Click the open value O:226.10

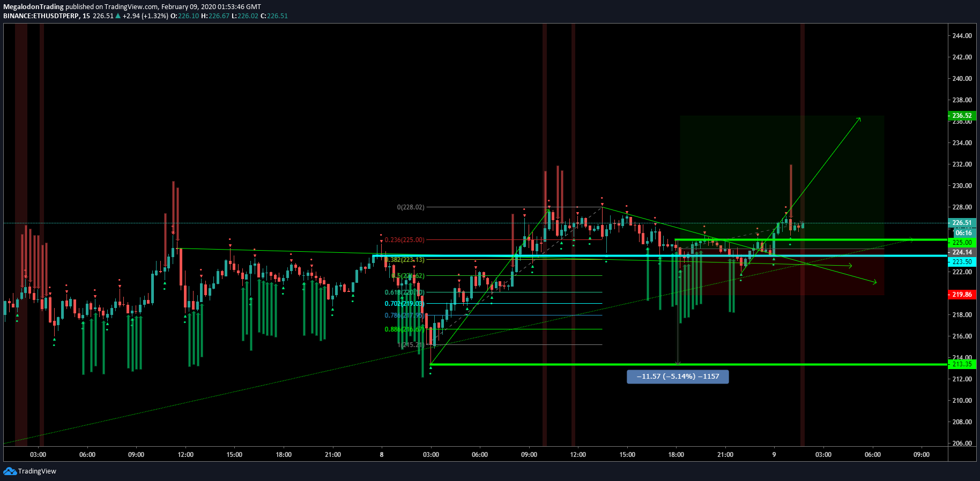(184, 16)
